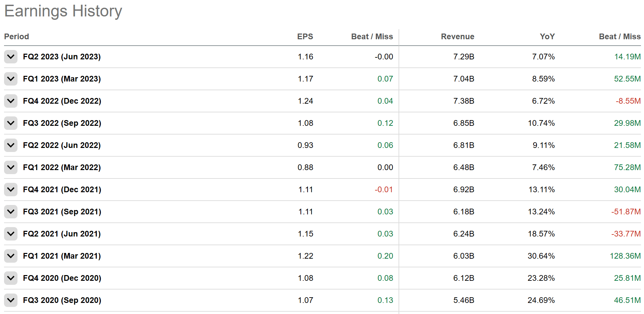
Task: Expand the FQ1 2023 (Mar 2023) row
Action: point(11,79)
